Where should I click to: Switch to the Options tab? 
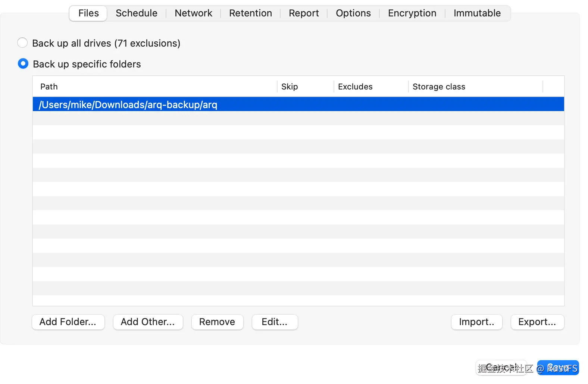point(353,13)
